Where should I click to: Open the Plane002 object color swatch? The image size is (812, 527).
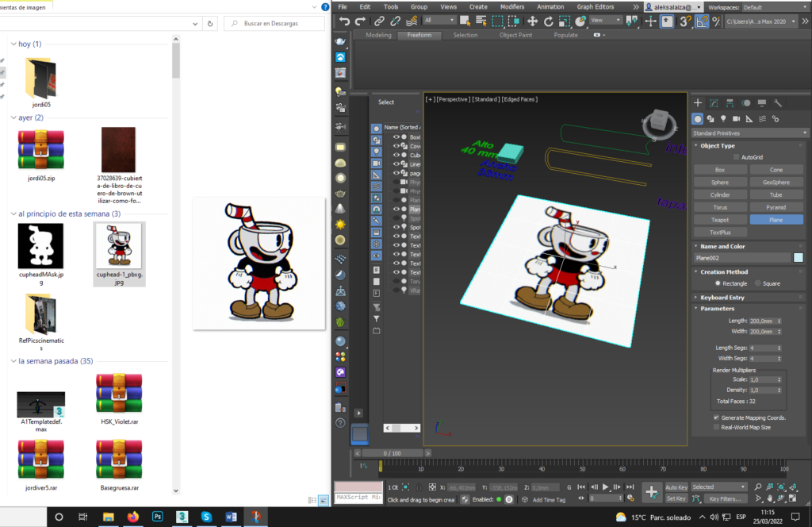(799, 257)
